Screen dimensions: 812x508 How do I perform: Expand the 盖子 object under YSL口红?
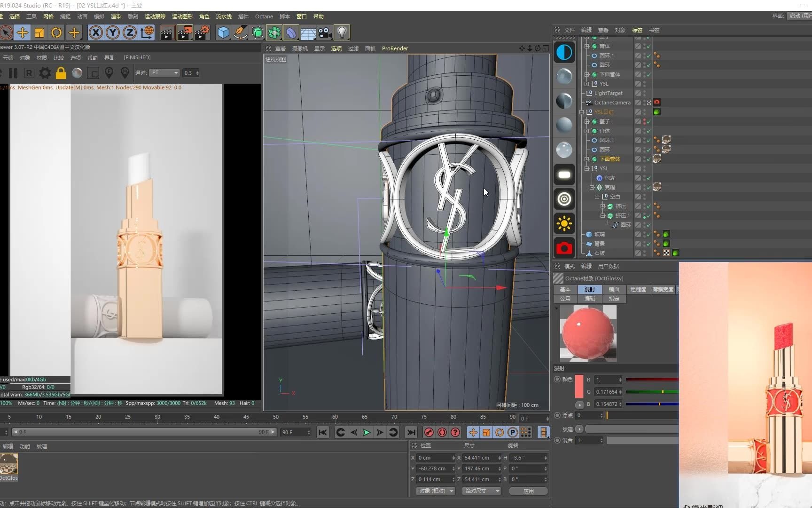point(587,121)
